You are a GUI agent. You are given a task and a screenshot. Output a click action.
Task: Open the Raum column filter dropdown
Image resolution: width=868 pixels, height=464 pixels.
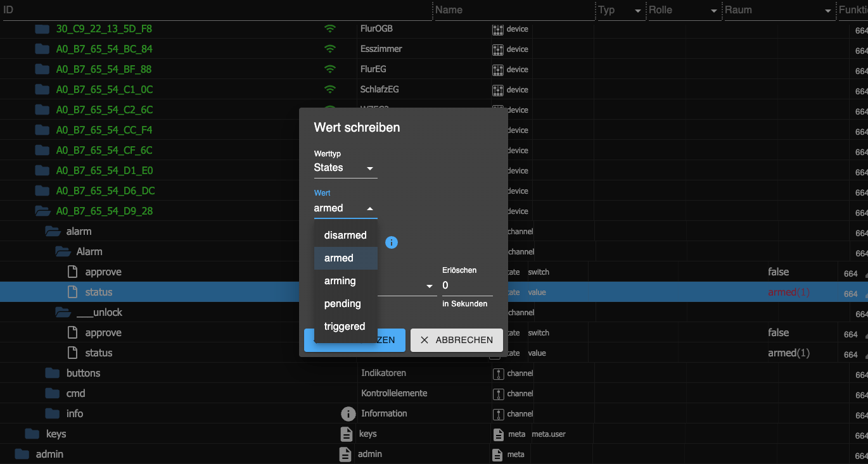coord(828,11)
